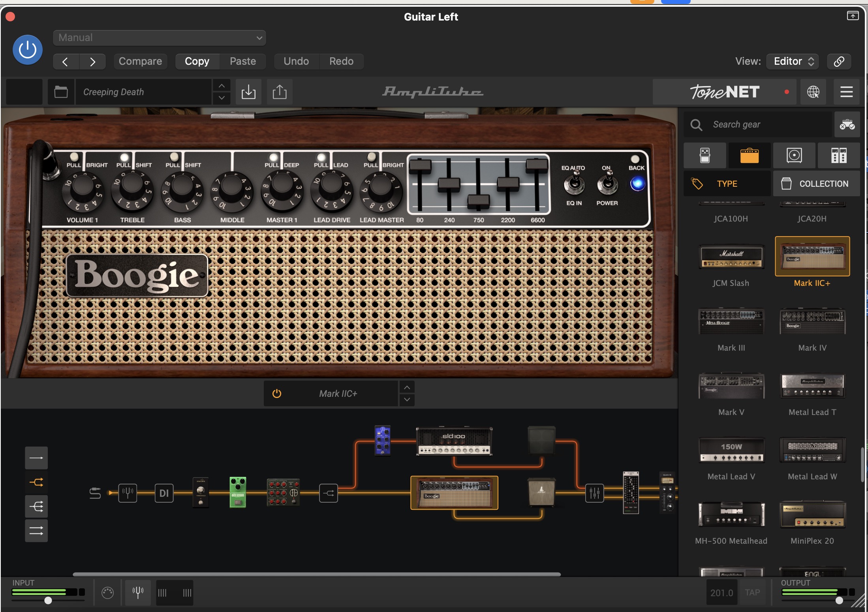Image resolution: width=868 pixels, height=612 pixels.
Task: Select the tuner block in signal chain
Action: (x=128, y=493)
